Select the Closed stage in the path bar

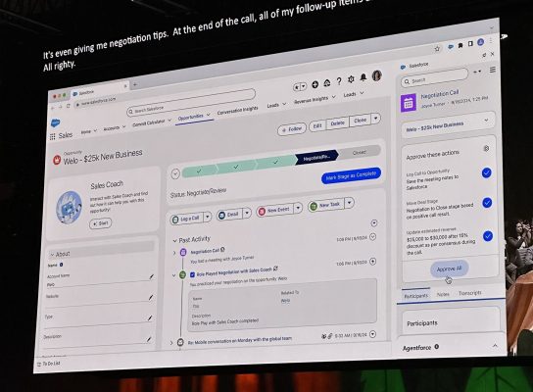point(360,152)
